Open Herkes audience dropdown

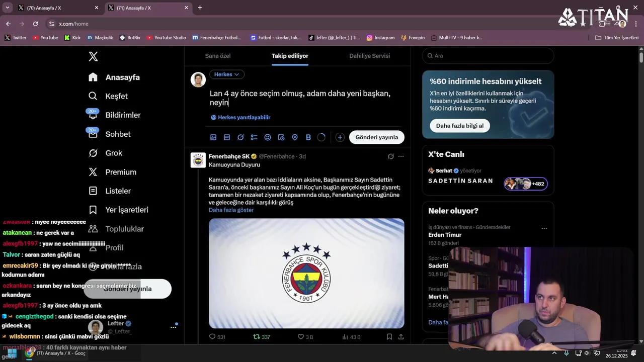click(x=227, y=74)
